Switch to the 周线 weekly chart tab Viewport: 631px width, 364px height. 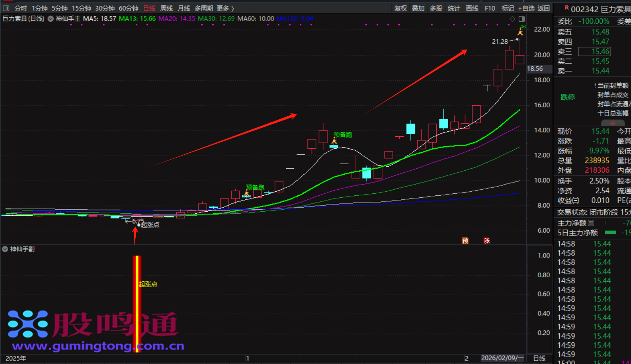[166, 8]
